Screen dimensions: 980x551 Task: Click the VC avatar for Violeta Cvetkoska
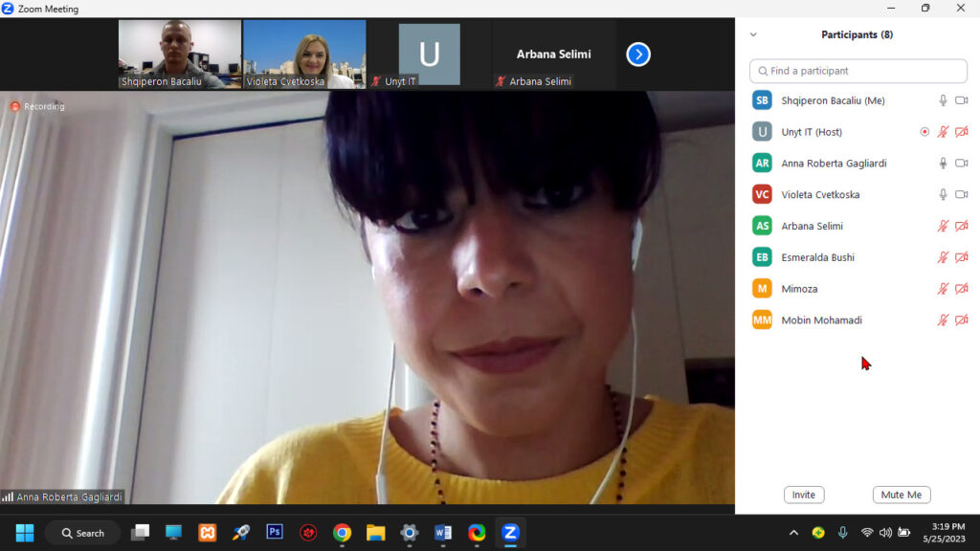762,194
